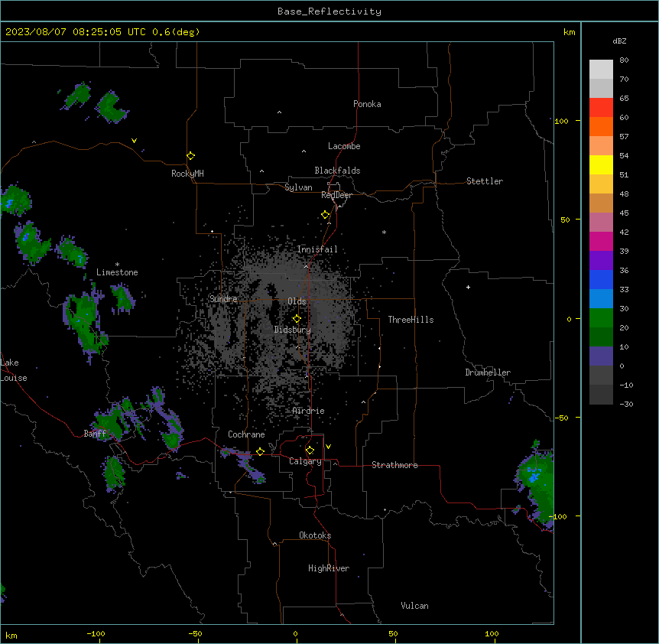This screenshot has width=659, height=644.
Task: Click the yellow V marker northwest of RockyMH
Action: 134,141
